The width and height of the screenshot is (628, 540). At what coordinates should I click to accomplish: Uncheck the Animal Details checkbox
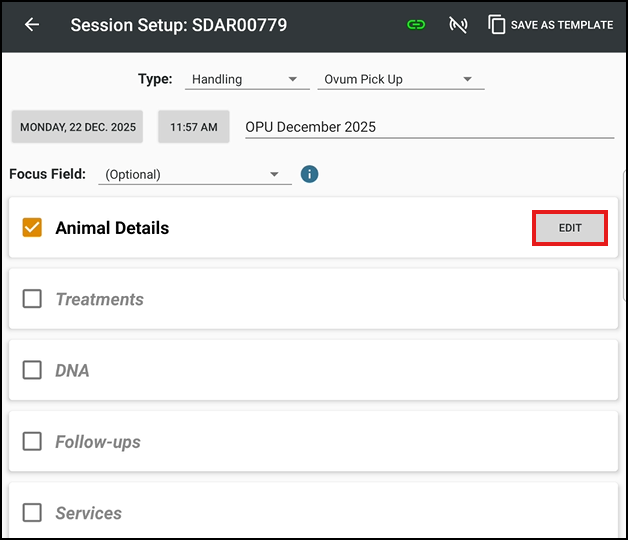coord(32,228)
